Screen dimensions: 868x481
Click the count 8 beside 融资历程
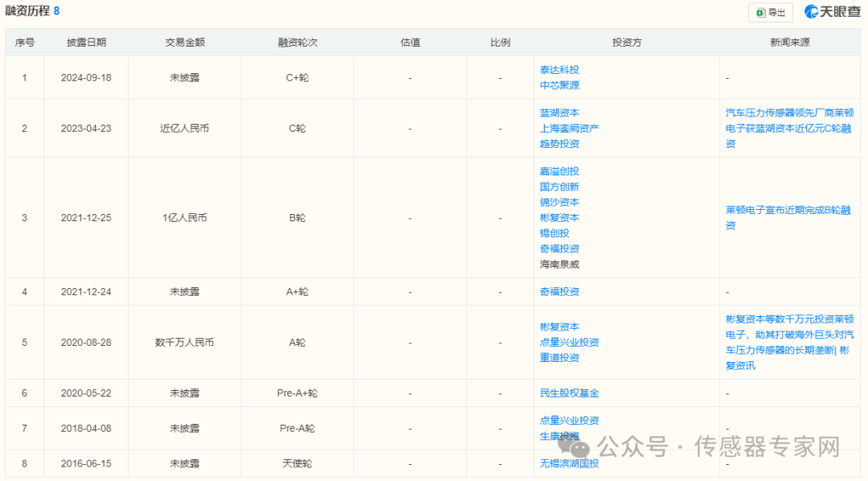tap(56, 11)
